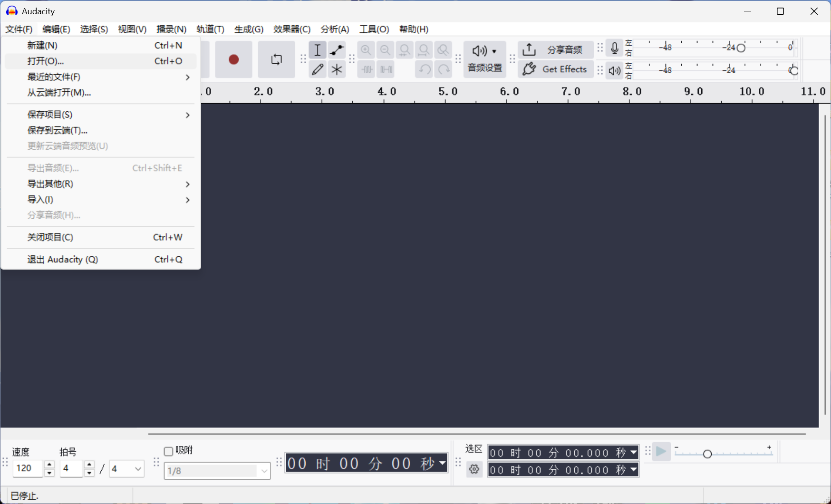Expand the 保存项目(S) submenu

pyautogui.click(x=101, y=115)
